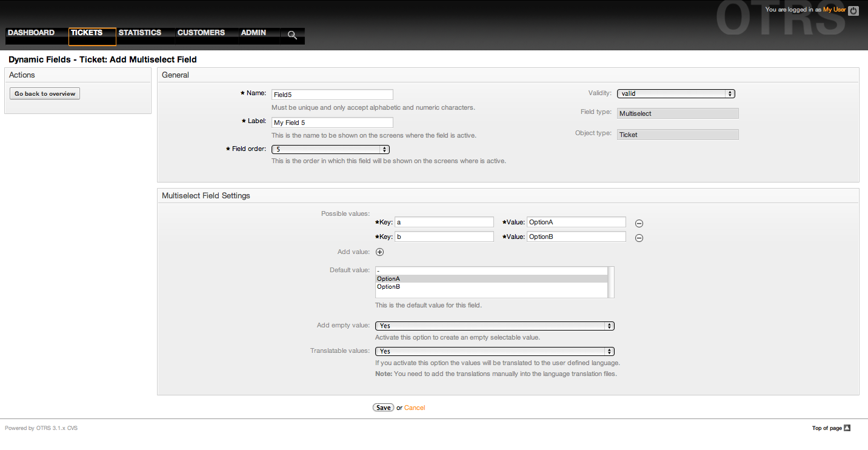
Task: Click the Cancel link
Action: pyautogui.click(x=415, y=408)
